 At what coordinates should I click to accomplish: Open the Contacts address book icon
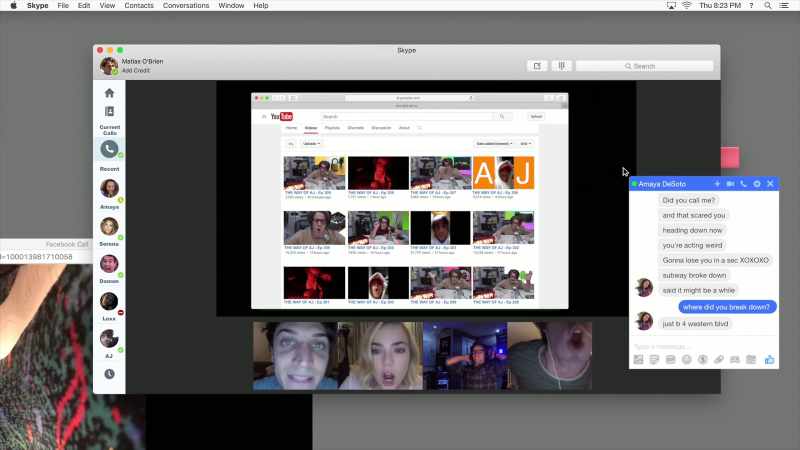109,111
